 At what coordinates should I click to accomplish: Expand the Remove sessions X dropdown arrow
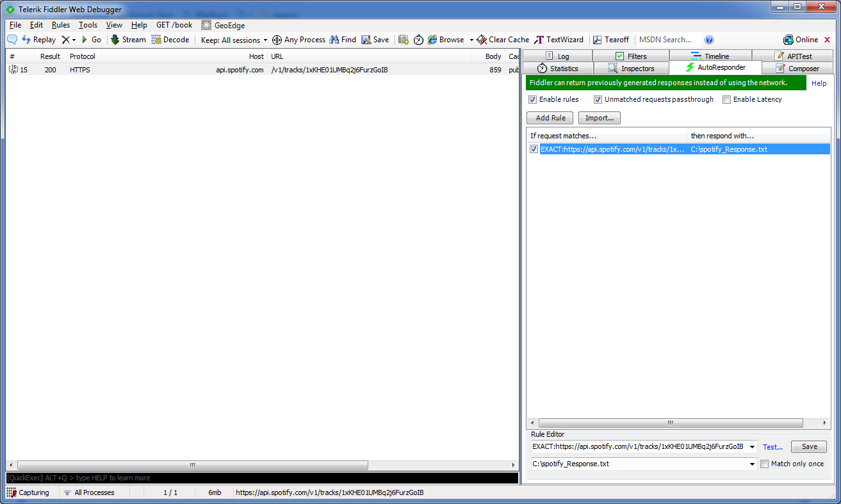click(x=74, y=40)
